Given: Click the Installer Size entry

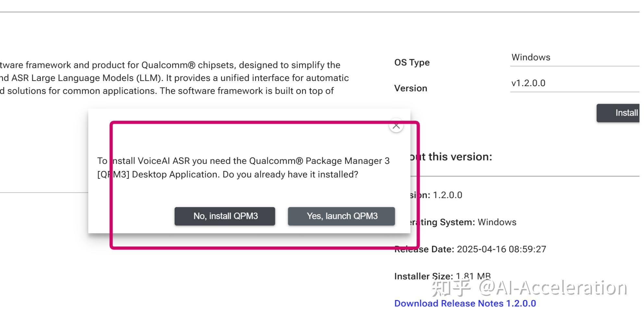Looking at the screenshot, I should point(442,276).
